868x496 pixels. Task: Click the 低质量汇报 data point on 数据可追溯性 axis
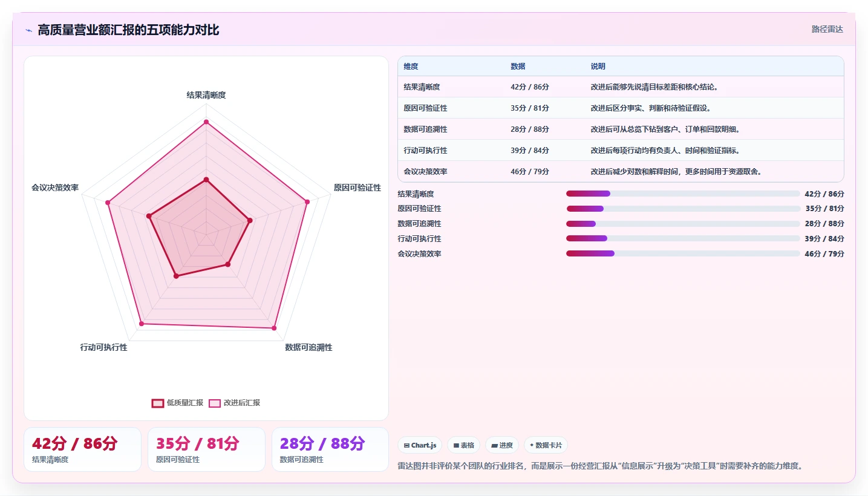(x=228, y=264)
